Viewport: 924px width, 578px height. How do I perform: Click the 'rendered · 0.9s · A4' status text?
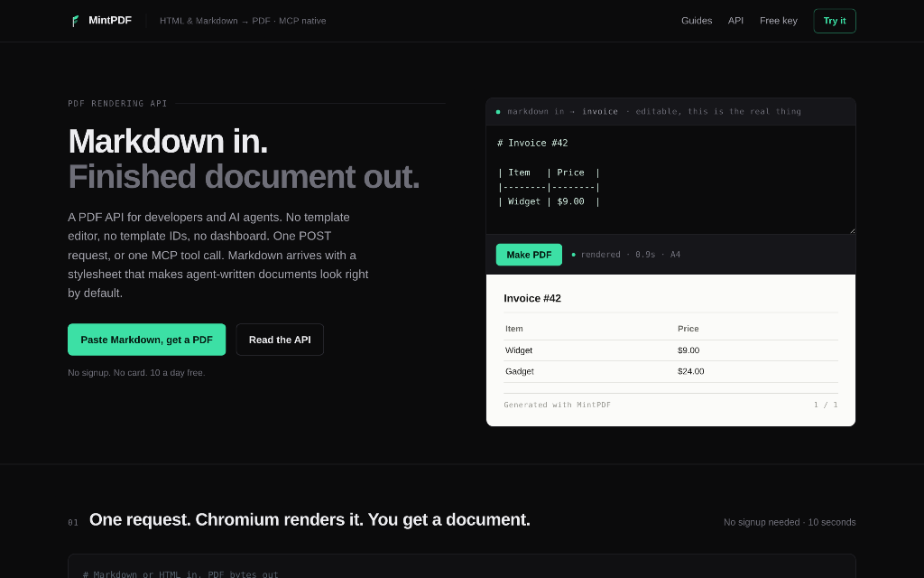pos(631,255)
